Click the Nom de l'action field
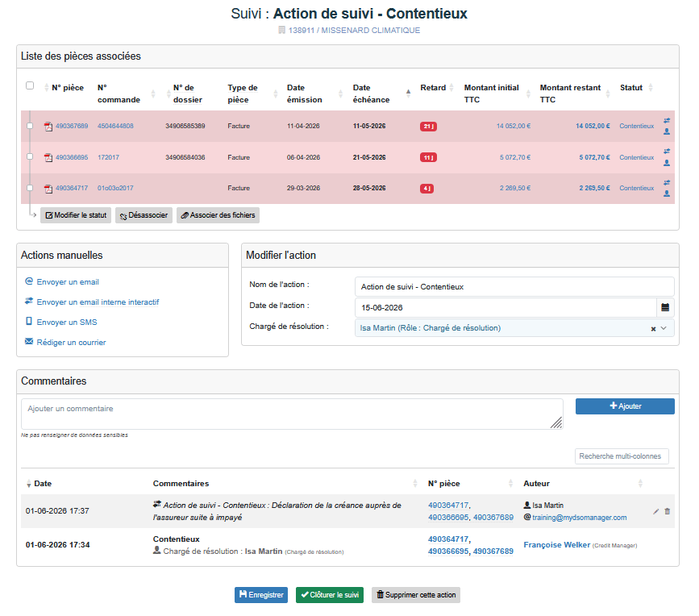This screenshot has width=699, height=616. point(514,286)
